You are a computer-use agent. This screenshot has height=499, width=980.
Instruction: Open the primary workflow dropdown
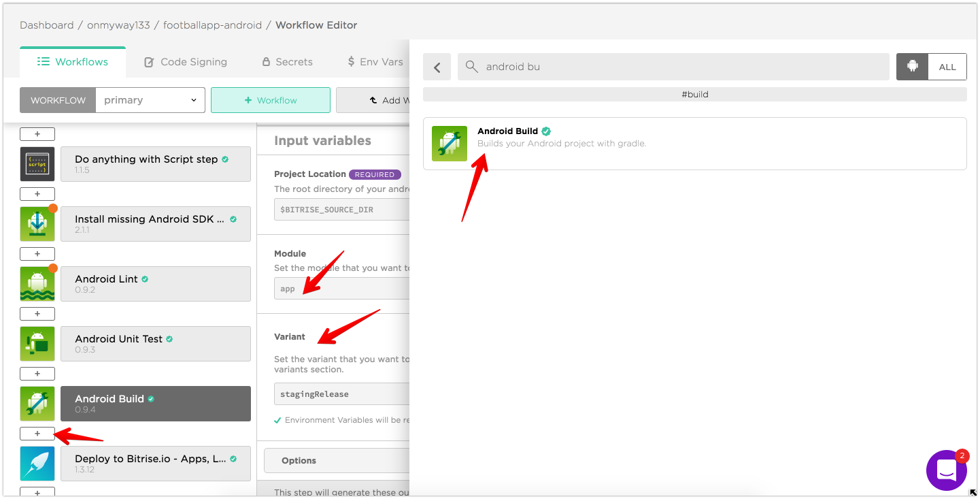click(x=150, y=100)
